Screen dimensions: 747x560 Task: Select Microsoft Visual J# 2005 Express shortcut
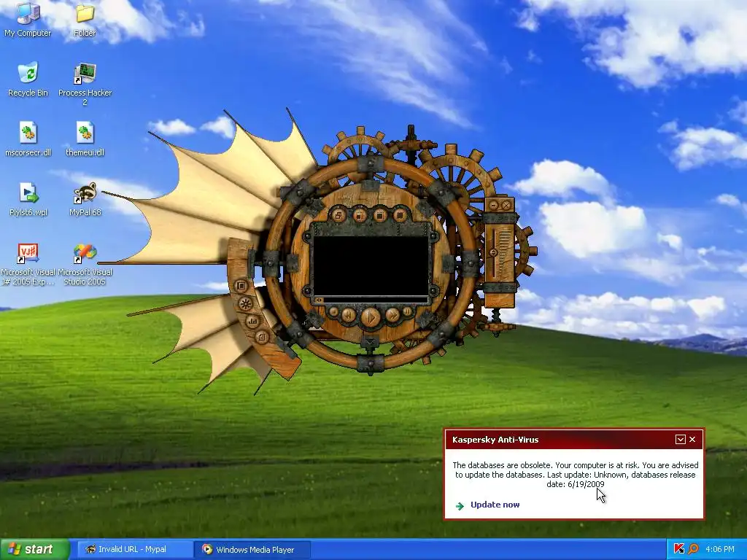coord(28,264)
